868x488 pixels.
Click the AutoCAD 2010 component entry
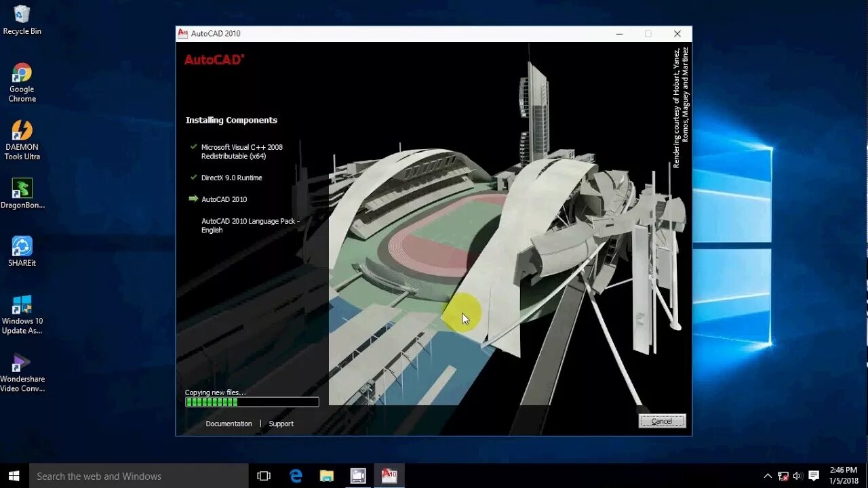224,199
